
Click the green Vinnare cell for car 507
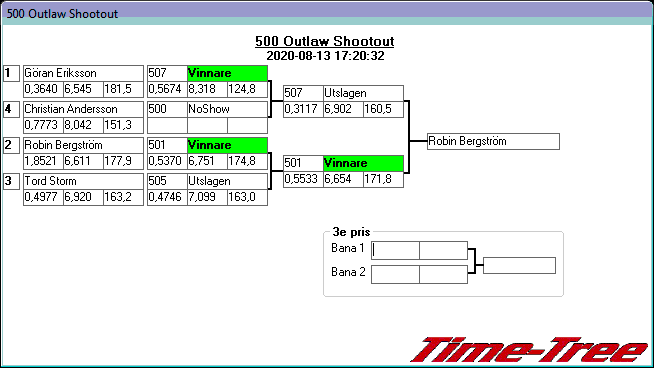(x=227, y=73)
